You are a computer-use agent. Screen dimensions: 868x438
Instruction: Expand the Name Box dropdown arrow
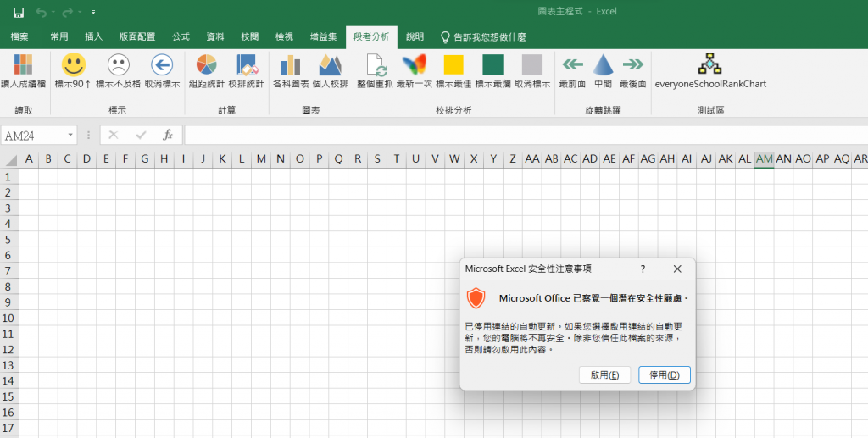[70, 136]
